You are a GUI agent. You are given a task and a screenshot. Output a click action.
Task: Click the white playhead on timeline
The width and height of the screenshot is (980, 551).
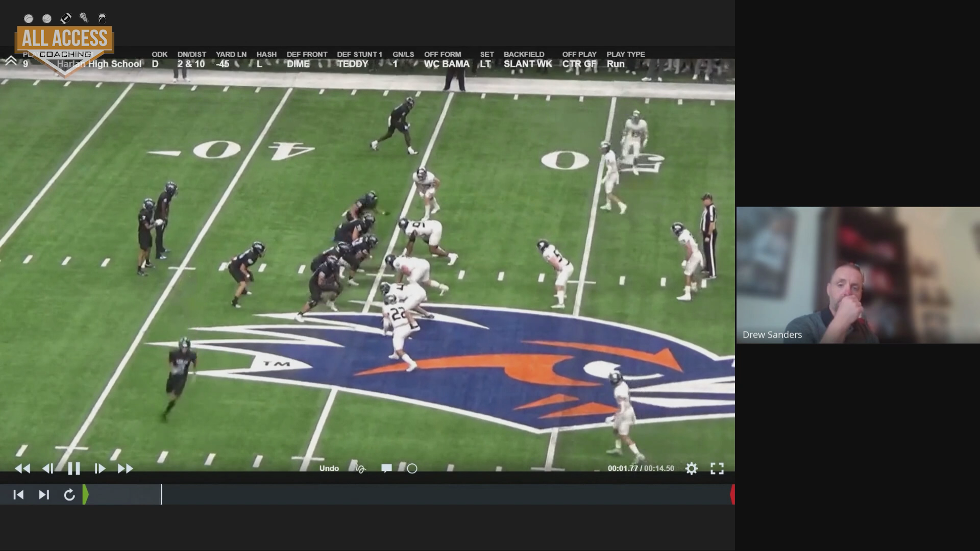click(x=161, y=494)
